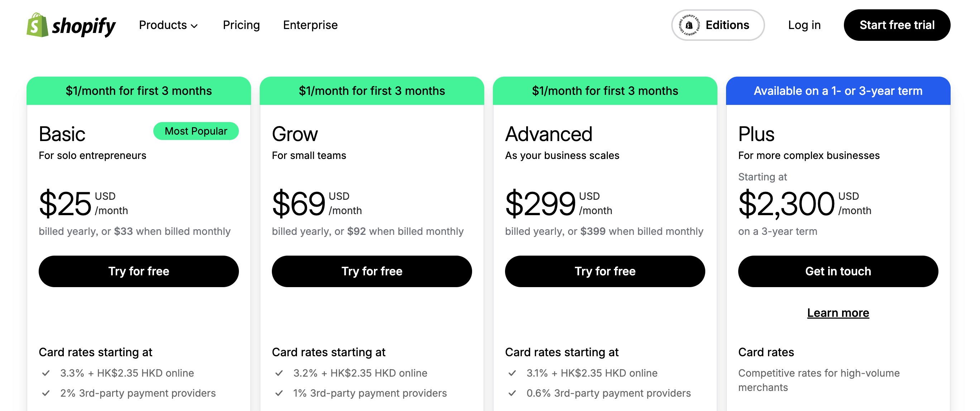Click checkmark beside 0.6% 3rd-party payment providers
Screen dimensions: 980x411
click(x=513, y=393)
